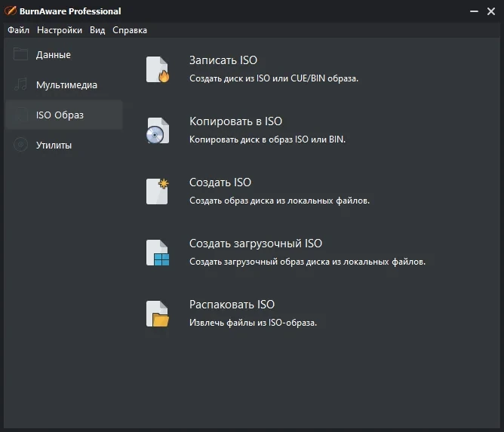Screen dimensions: 504x432
Task: Click the BurnAware logo icon in title bar
Action: 11,11
